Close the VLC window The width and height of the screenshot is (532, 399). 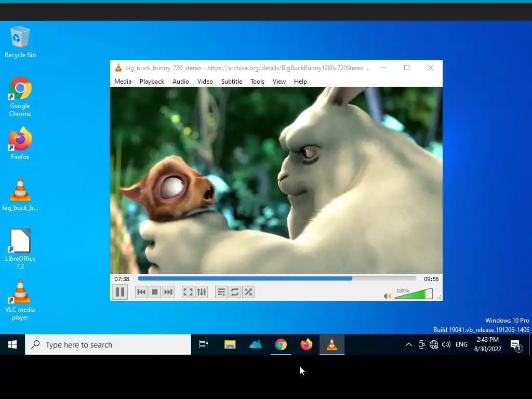pos(431,68)
